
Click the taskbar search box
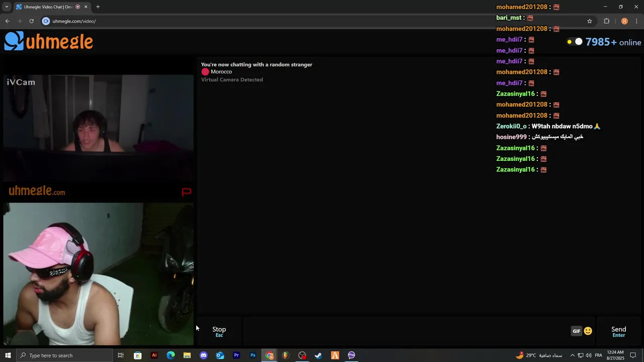[64, 355]
